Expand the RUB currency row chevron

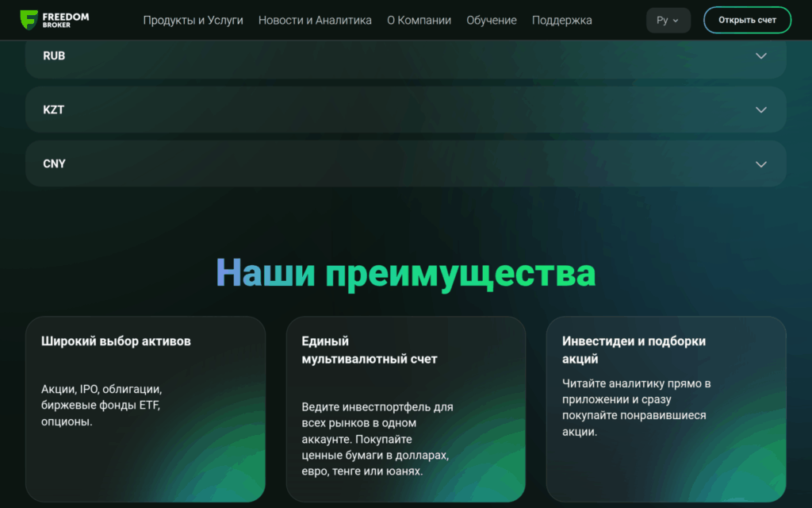coord(760,56)
